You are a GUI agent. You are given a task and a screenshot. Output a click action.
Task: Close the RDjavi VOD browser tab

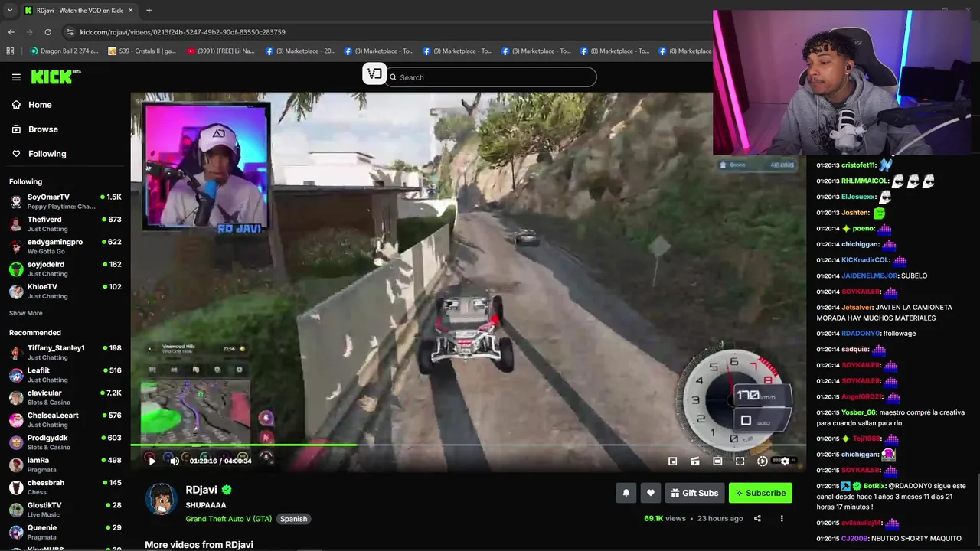coord(130,11)
